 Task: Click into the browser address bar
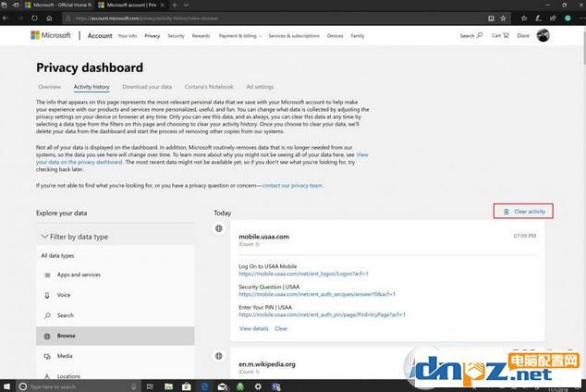(275, 18)
